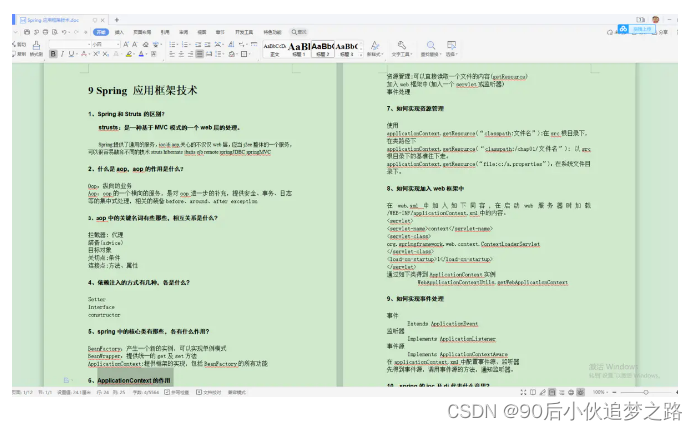Click the Save icon in quick access bar

pos(27,32)
